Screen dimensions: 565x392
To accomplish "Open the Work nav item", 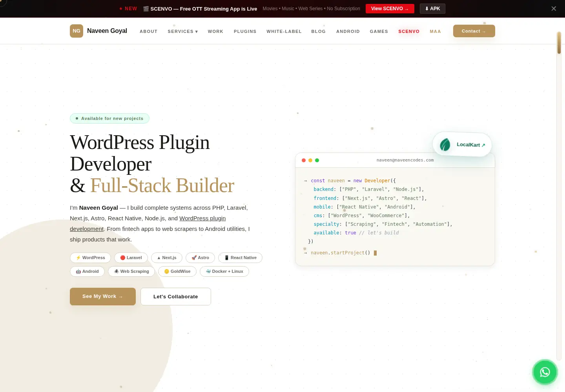I will [x=215, y=31].
